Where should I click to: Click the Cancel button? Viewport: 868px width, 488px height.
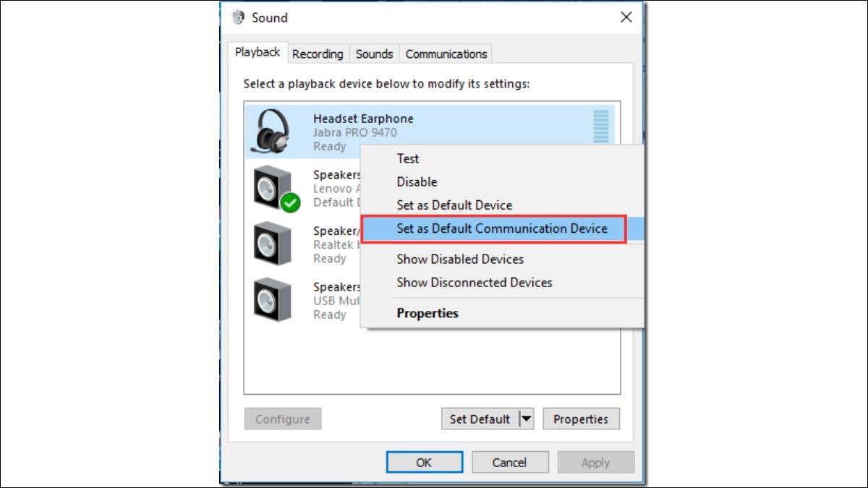click(x=509, y=463)
